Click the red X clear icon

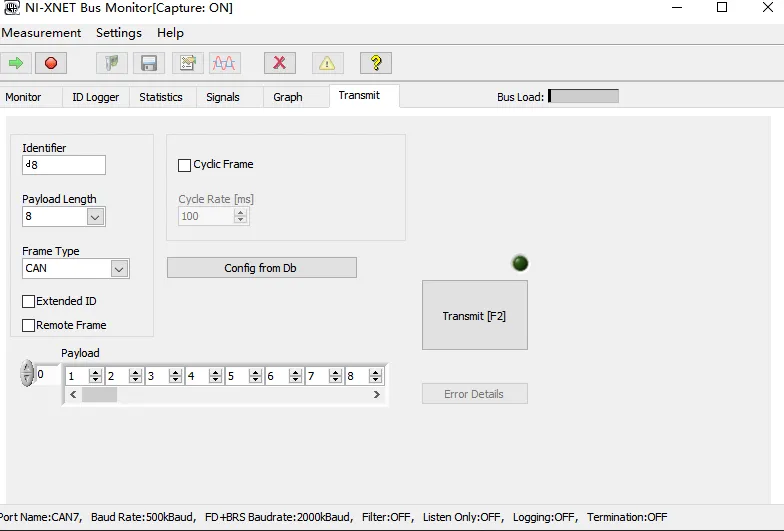tap(280, 63)
